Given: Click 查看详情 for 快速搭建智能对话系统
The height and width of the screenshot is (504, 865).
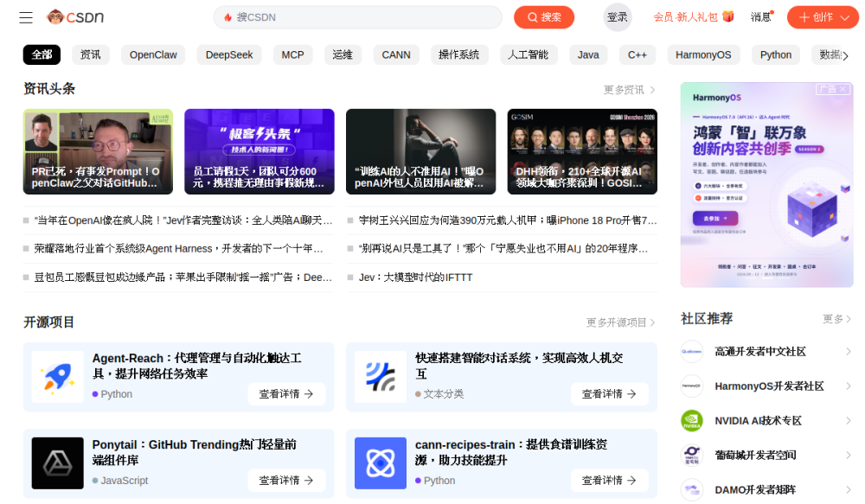Looking at the screenshot, I should (610, 393).
